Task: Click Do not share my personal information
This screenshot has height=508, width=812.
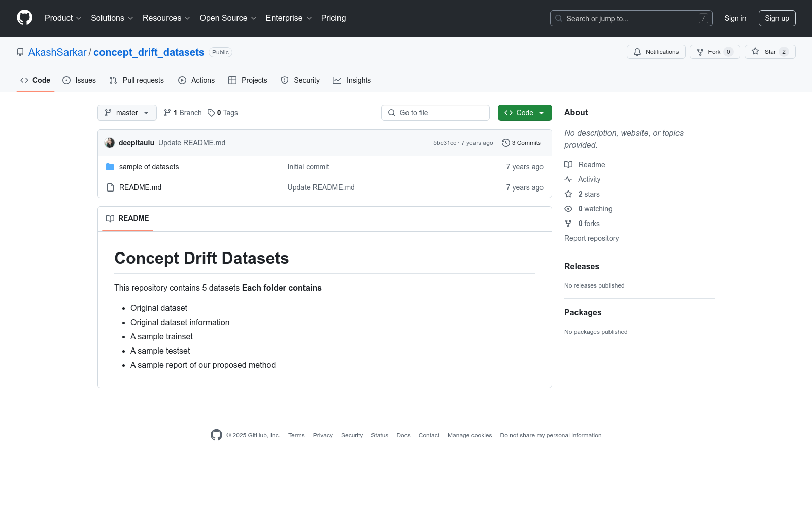Action: (x=551, y=435)
